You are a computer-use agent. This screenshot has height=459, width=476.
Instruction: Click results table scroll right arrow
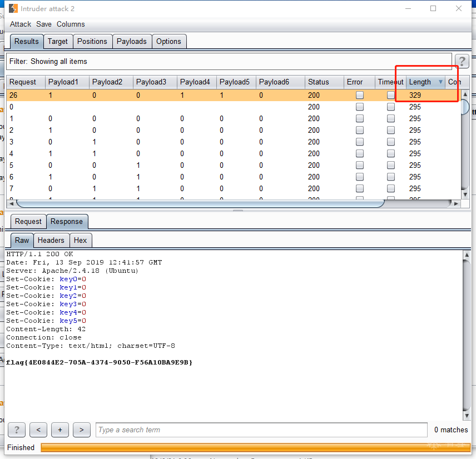click(456, 203)
